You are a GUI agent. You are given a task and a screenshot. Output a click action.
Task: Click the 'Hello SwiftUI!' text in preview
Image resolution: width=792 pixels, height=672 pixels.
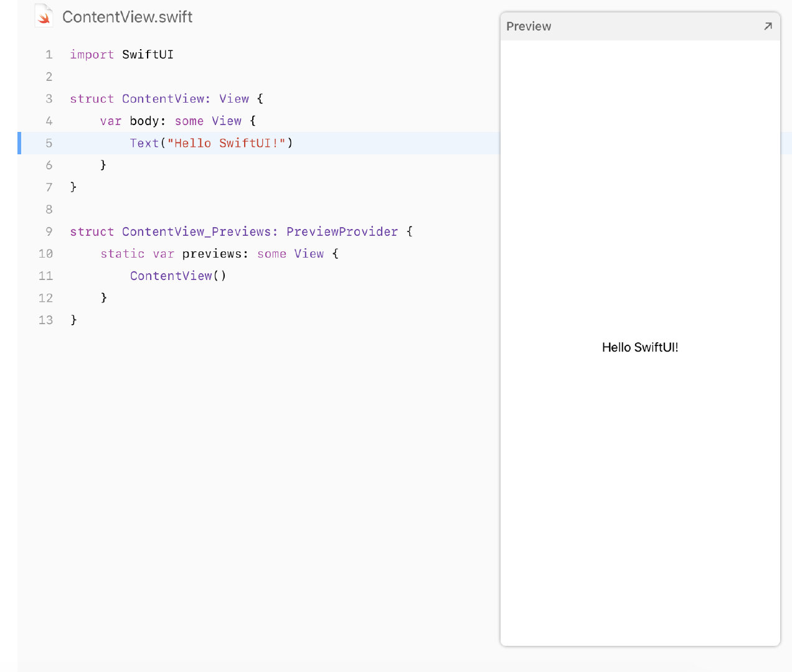(x=640, y=347)
